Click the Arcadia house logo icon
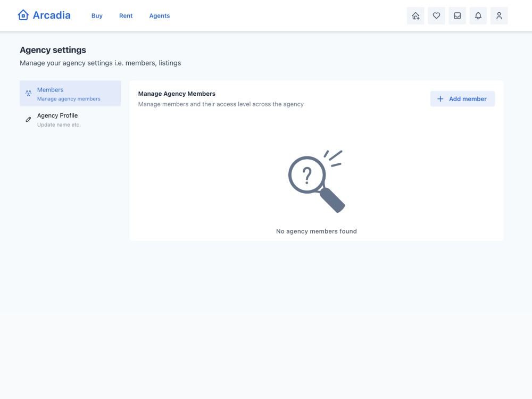Image resolution: width=532 pixels, height=399 pixels. [23, 15]
